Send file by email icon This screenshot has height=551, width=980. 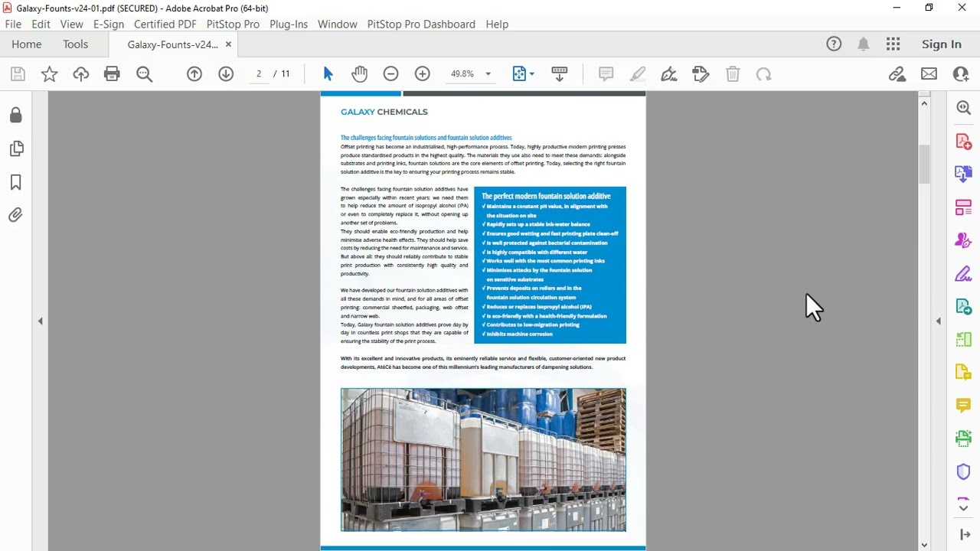tap(929, 74)
